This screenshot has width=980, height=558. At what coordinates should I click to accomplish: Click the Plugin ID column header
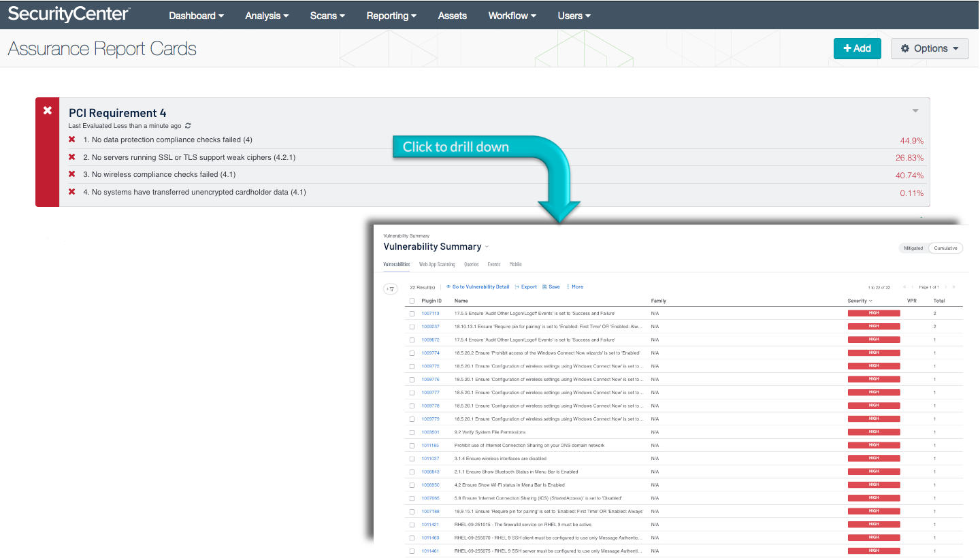[x=431, y=301]
